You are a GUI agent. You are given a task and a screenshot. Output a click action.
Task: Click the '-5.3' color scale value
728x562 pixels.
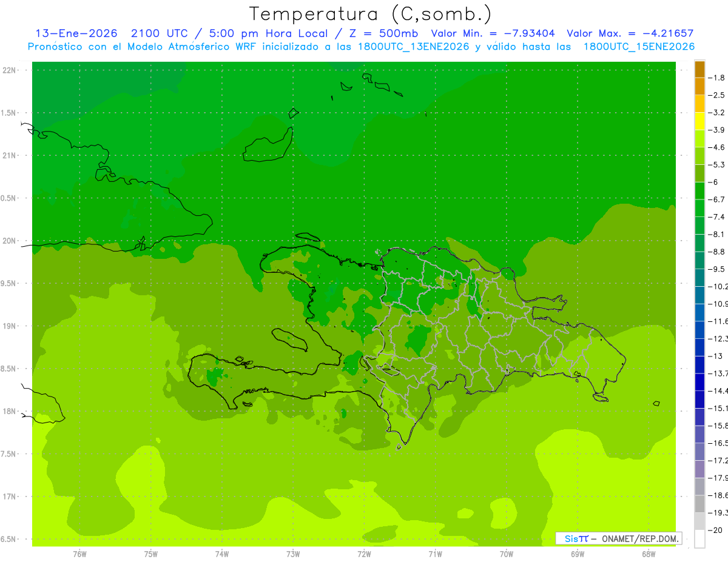718,165
